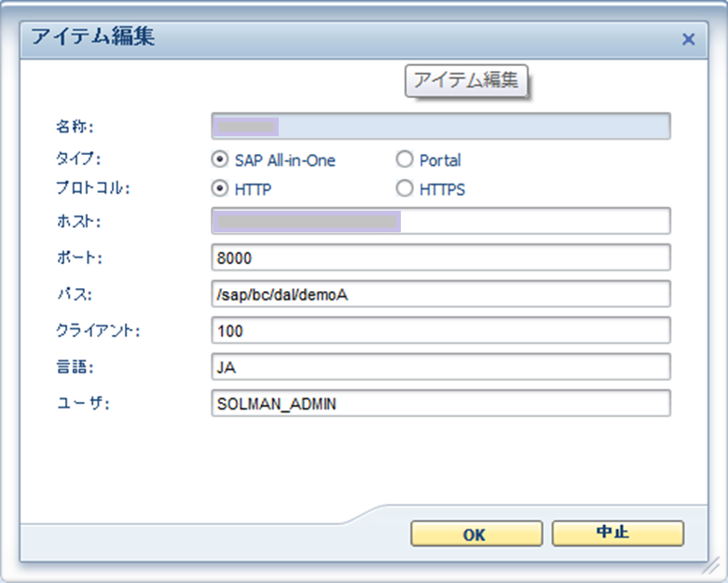Focus the ホスト host input field
The height and width of the screenshot is (583, 728).
[441, 221]
